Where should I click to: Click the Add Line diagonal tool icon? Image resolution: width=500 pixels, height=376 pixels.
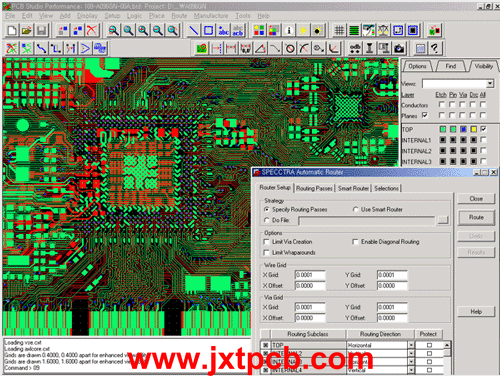(x=194, y=30)
